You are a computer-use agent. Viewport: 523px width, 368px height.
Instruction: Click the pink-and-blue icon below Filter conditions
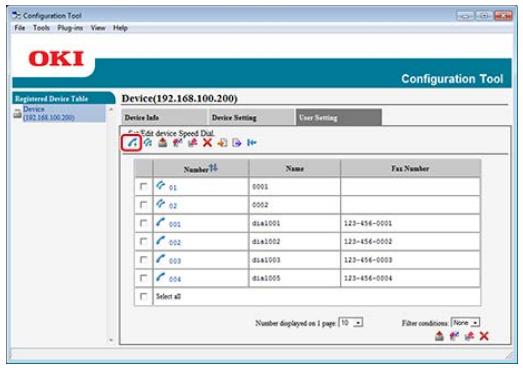click(x=454, y=336)
